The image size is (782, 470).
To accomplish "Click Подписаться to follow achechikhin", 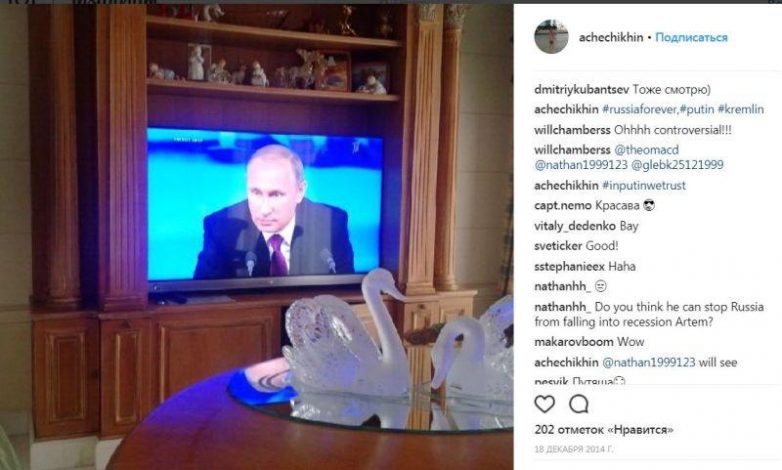I will [691, 37].
